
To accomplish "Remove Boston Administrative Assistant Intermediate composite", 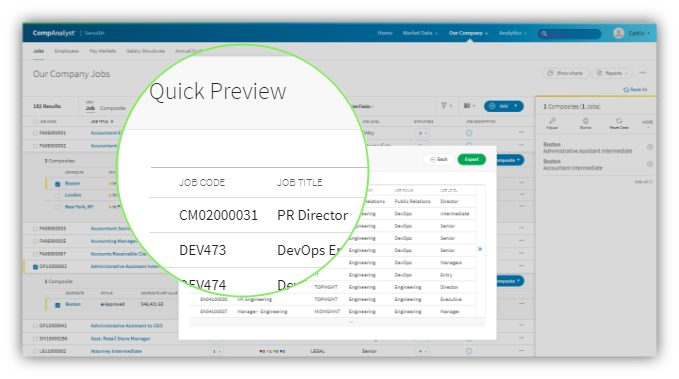I will coord(650,147).
